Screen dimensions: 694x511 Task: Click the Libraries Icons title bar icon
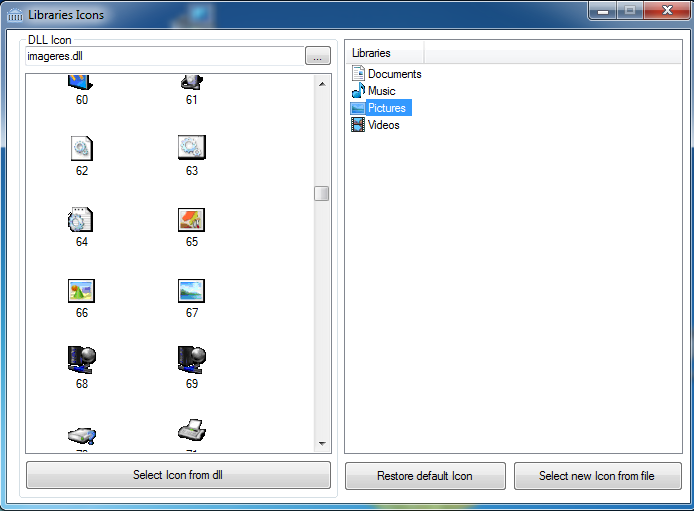click(15, 15)
